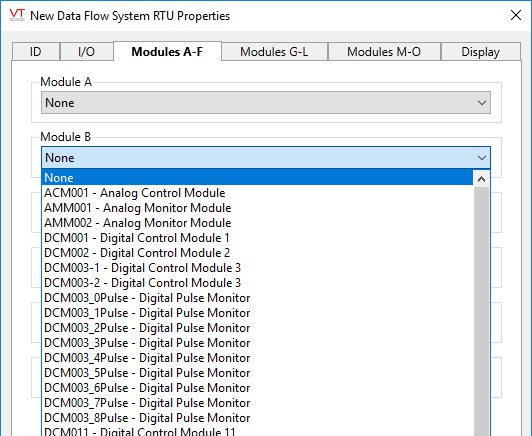The width and height of the screenshot is (532, 436).
Task: Click the VT application icon in title bar
Action: (x=17, y=15)
